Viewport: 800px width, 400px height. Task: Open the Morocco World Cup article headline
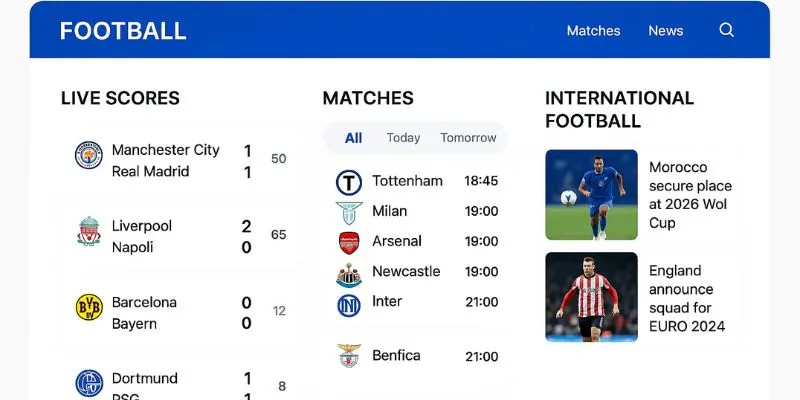click(690, 195)
